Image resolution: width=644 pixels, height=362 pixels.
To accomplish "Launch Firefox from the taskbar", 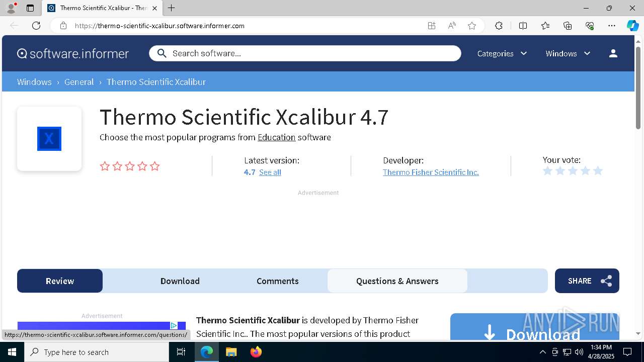I will [x=256, y=352].
